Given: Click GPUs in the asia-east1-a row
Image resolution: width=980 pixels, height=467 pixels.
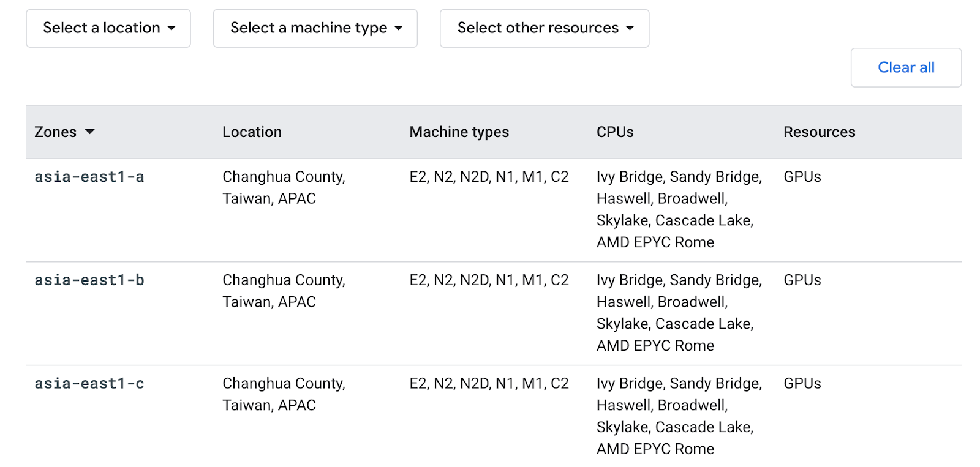Looking at the screenshot, I should (802, 177).
